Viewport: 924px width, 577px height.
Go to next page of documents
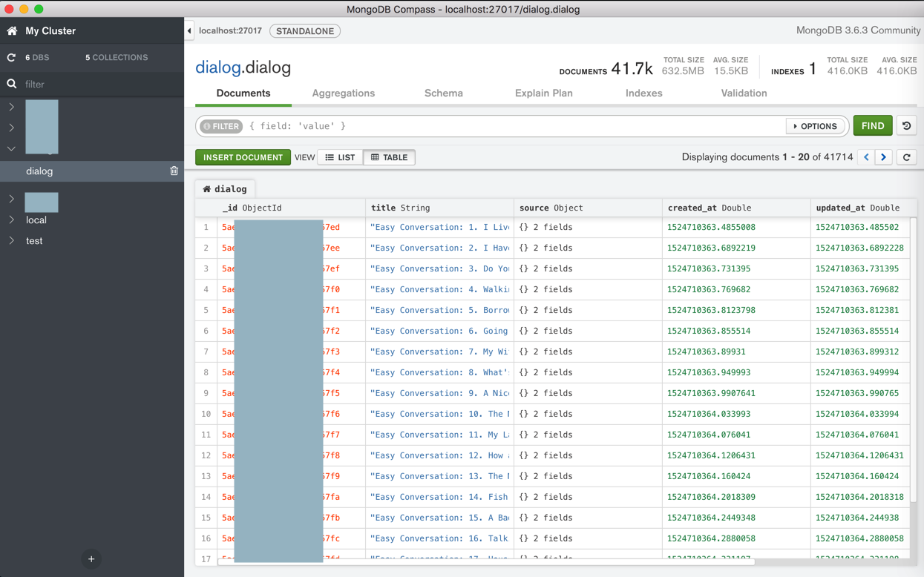[883, 157]
